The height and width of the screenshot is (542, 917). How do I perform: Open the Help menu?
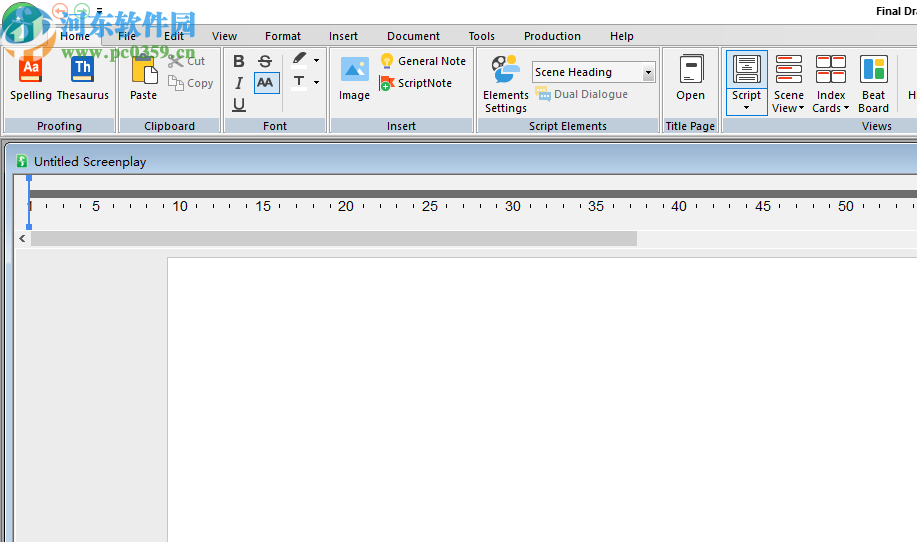(622, 36)
